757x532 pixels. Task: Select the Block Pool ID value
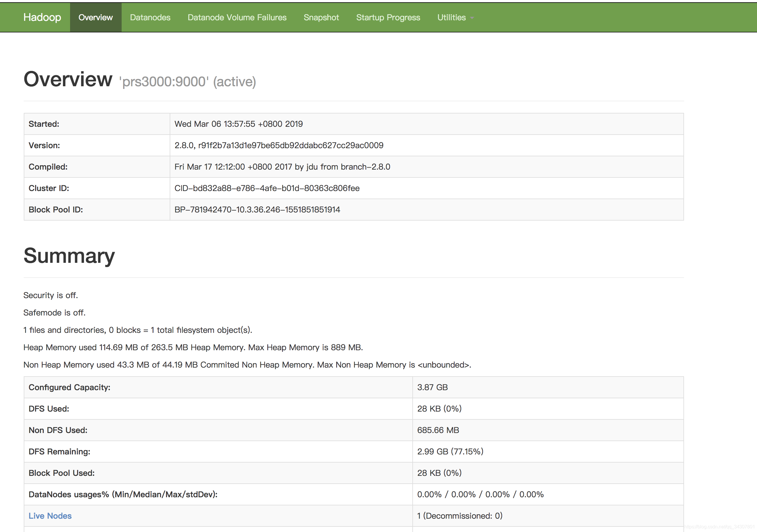[x=257, y=210]
